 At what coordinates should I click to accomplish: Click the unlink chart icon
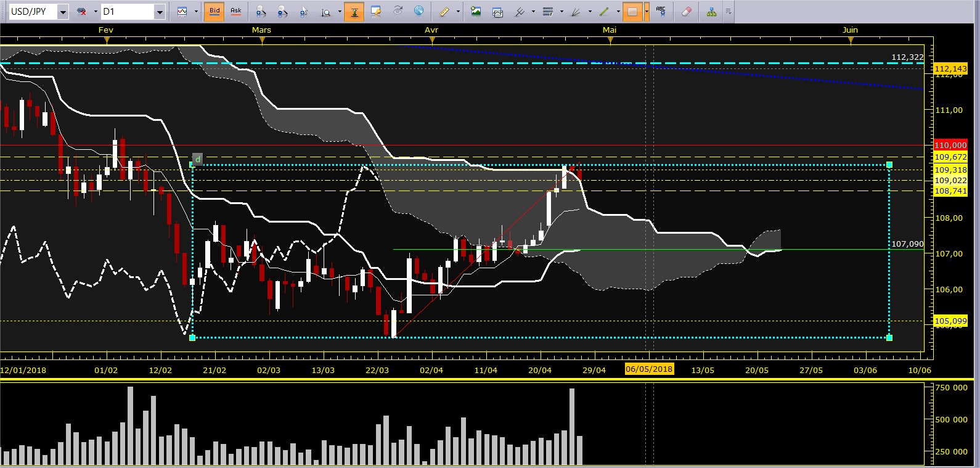pos(81,12)
